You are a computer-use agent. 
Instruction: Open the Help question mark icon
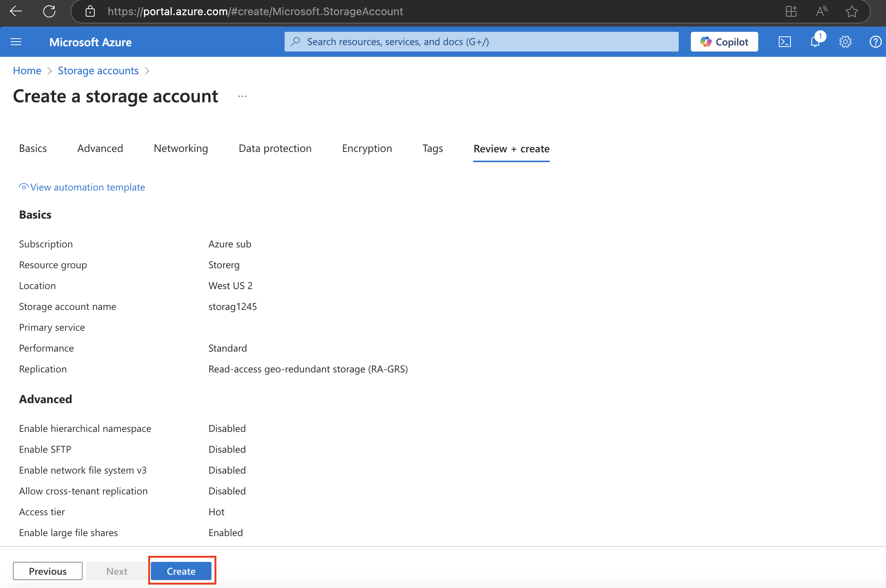pos(875,42)
